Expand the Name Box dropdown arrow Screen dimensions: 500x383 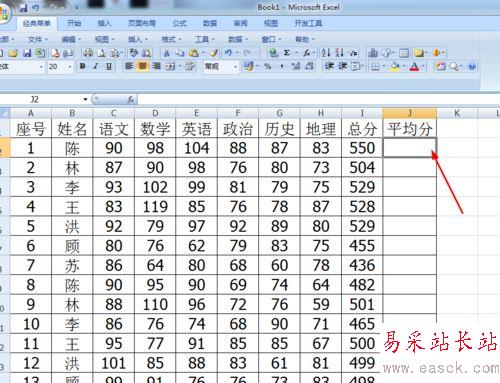pyautogui.click(x=85, y=99)
